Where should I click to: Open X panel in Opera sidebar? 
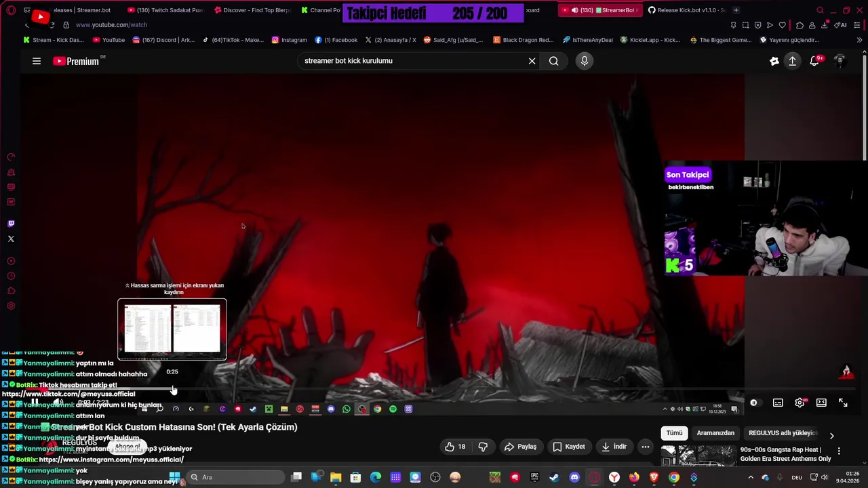pos(11,239)
